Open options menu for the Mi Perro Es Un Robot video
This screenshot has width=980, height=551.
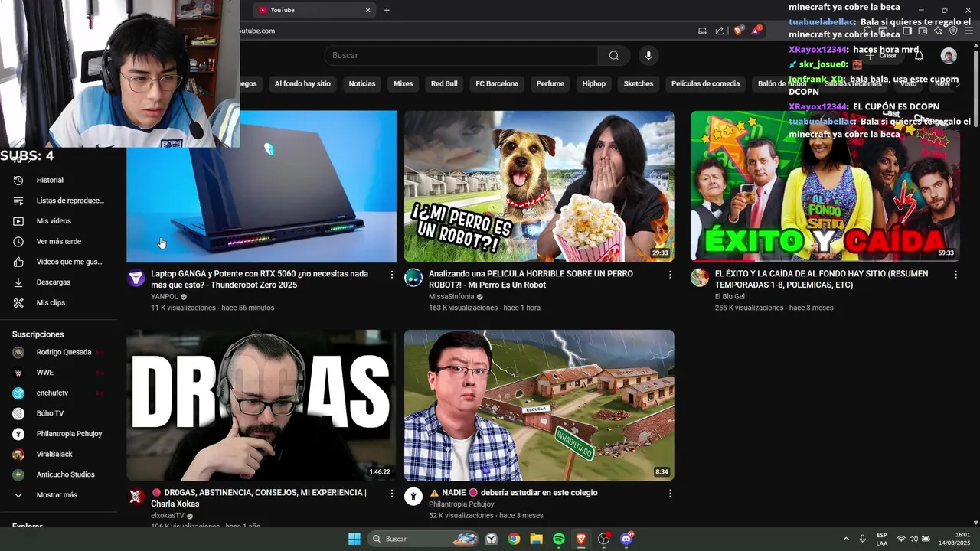tap(670, 274)
